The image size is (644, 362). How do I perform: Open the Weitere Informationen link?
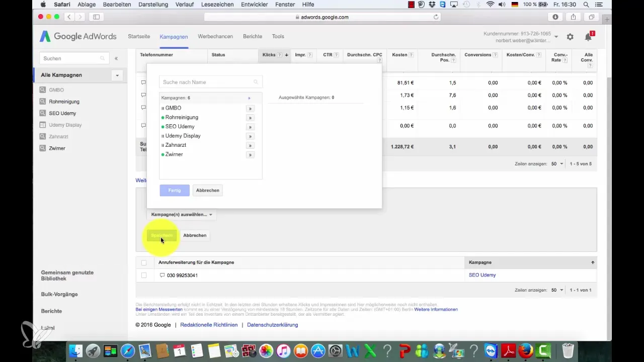pyautogui.click(x=436, y=309)
